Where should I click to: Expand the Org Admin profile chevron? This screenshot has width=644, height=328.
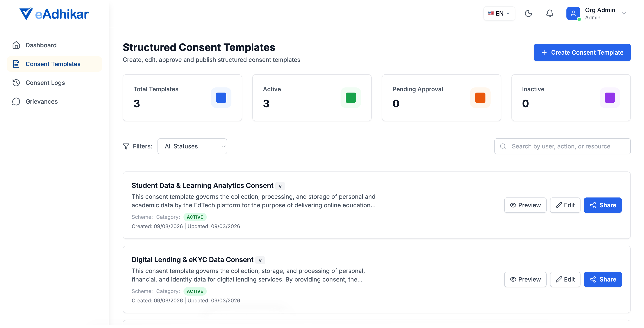pos(624,13)
